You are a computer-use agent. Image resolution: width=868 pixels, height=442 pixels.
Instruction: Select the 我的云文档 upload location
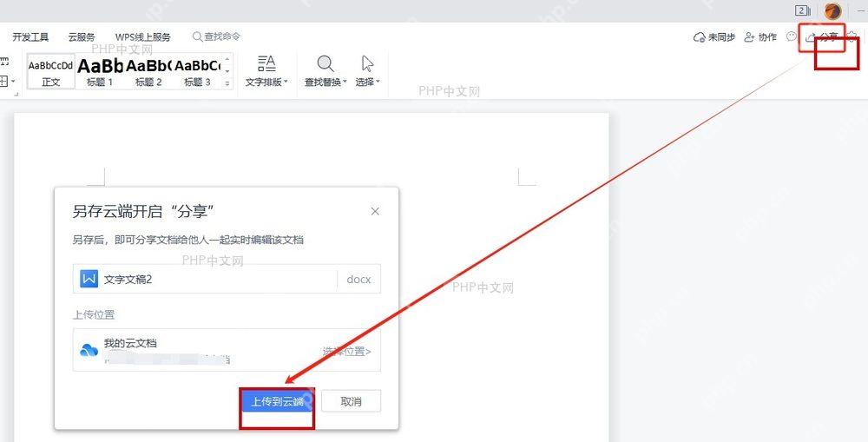coord(227,349)
